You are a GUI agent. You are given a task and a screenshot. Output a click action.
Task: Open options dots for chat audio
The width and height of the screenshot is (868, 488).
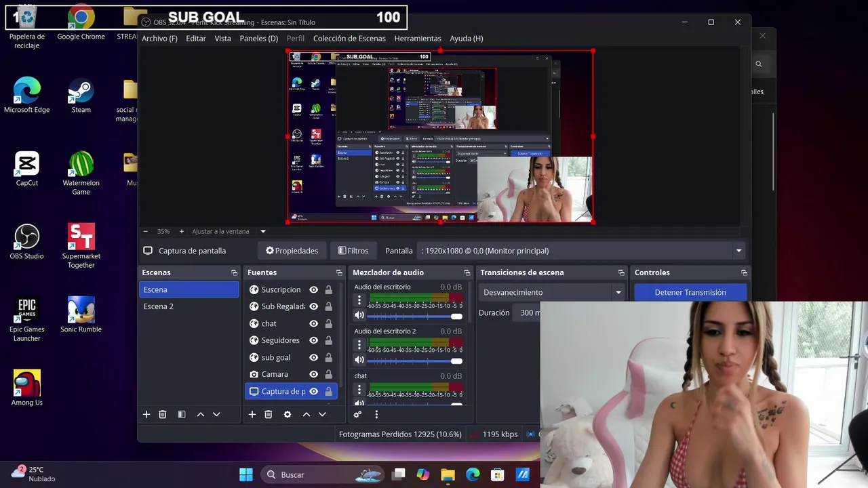[359, 389]
